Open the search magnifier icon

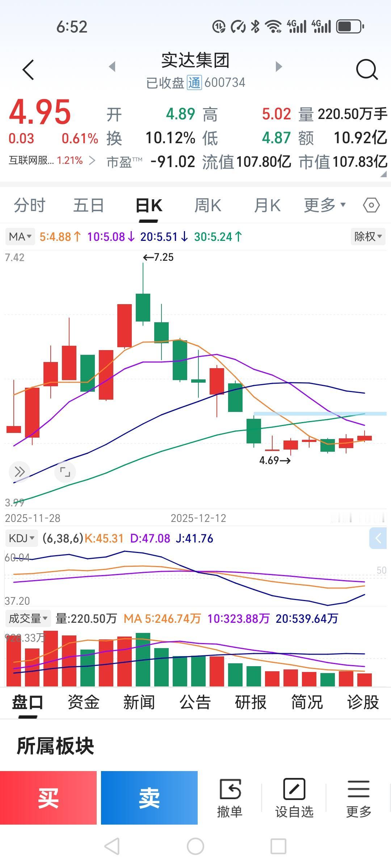click(x=367, y=69)
